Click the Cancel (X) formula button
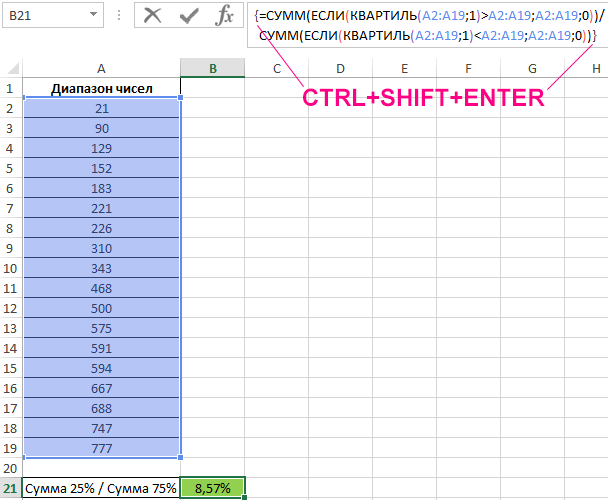Viewport: 608px width, 500px height. coord(152,16)
